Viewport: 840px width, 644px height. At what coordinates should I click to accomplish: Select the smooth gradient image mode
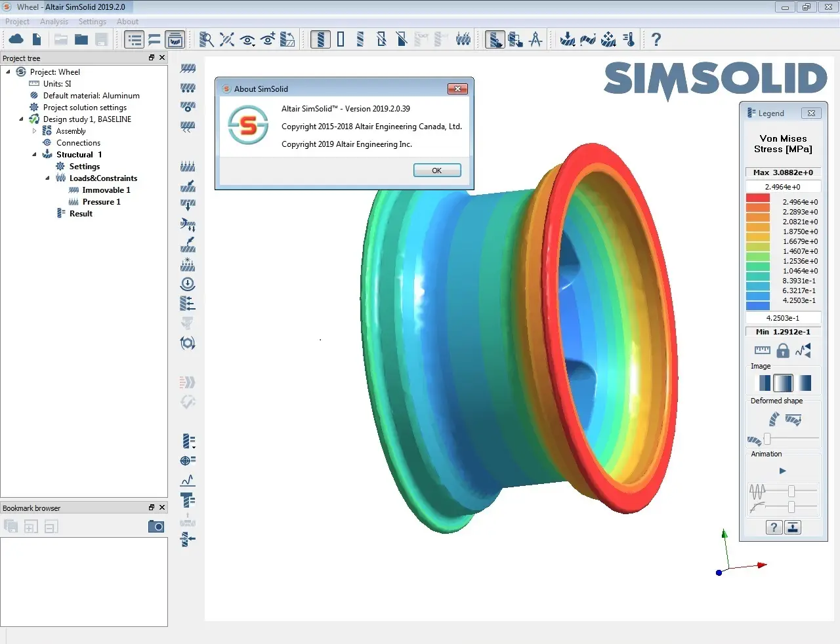pyautogui.click(x=805, y=382)
